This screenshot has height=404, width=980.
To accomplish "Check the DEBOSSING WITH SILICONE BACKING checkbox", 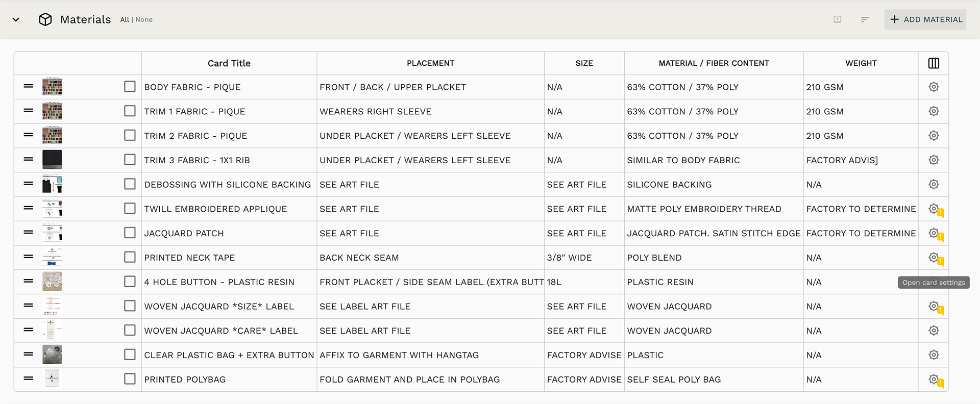I will point(130,184).
